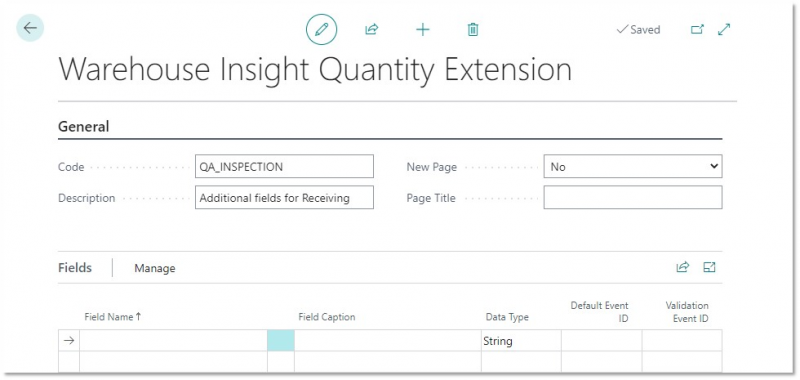
Task: Maximize the Fields section with the expand icon
Action: 709,267
